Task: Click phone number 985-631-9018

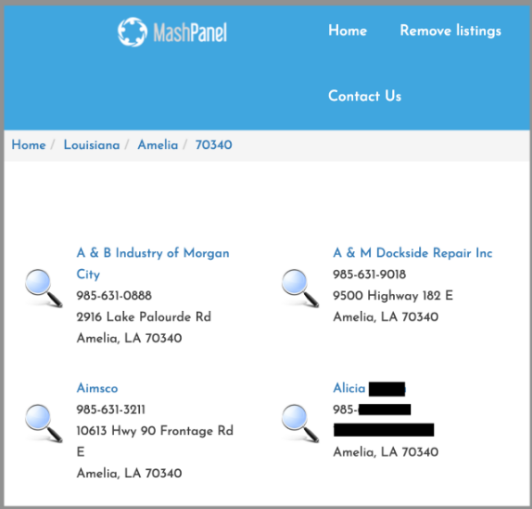Action: tap(369, 274)
